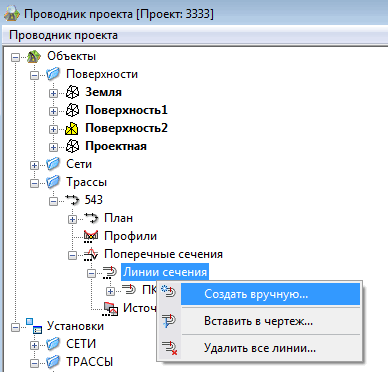Collapse the ТРАССЫ folder under Установки
This screenshot has height=372, width=388.
coord(34,363)
